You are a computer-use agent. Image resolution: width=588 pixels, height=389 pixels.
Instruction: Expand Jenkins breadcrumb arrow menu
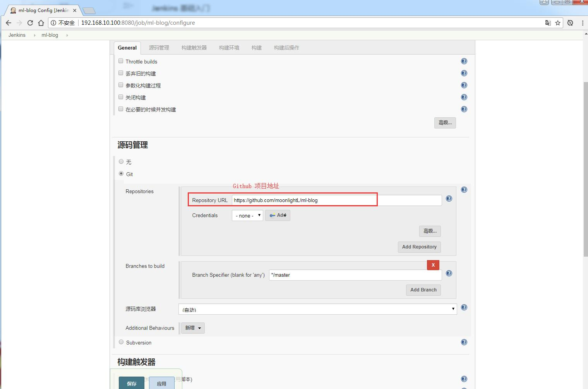34,35
